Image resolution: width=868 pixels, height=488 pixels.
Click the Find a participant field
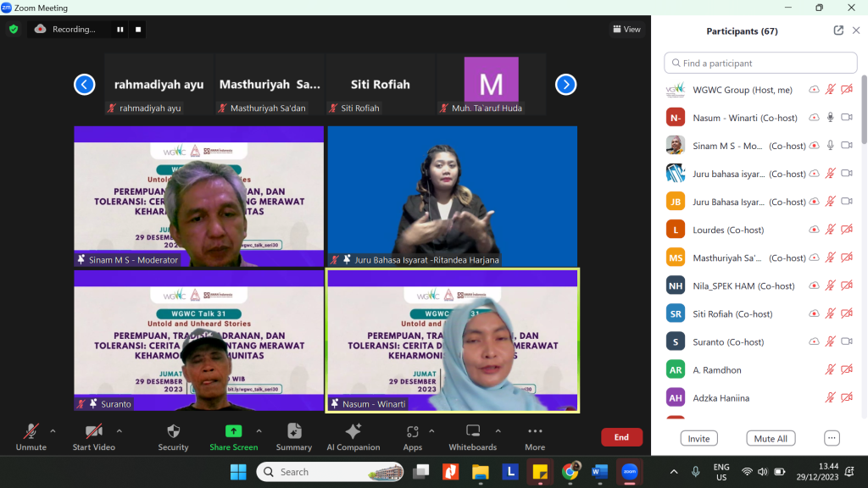click(x=760, y=63)
